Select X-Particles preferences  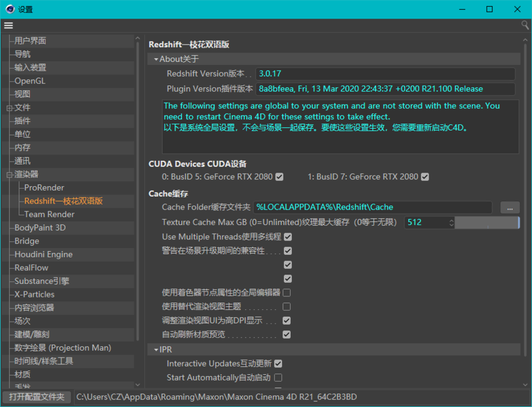click(34, 294)
